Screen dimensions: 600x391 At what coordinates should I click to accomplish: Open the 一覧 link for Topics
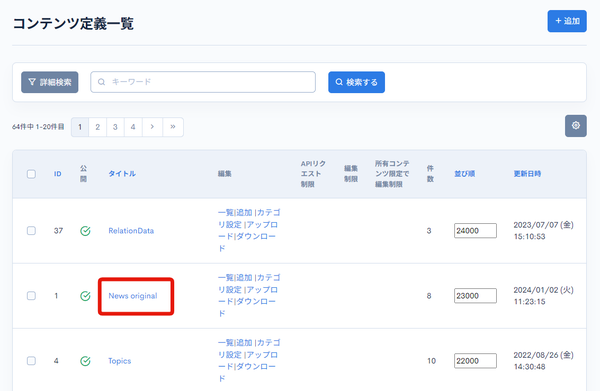[x=225, y=342]
